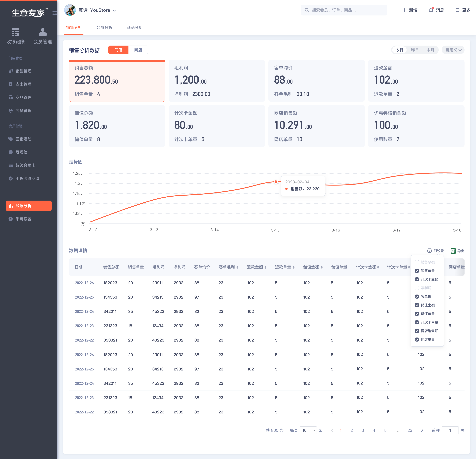Open 营销活动 from the sidebar
The image size is (476, 459).
[24, 139]
